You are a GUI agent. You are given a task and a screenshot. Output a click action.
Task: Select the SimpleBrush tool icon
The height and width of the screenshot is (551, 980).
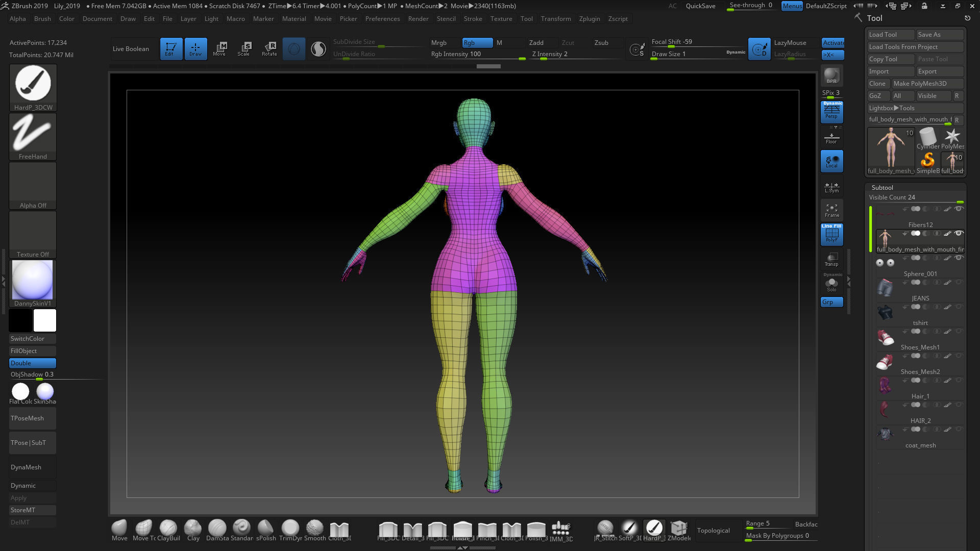click(x=927, y=163)
